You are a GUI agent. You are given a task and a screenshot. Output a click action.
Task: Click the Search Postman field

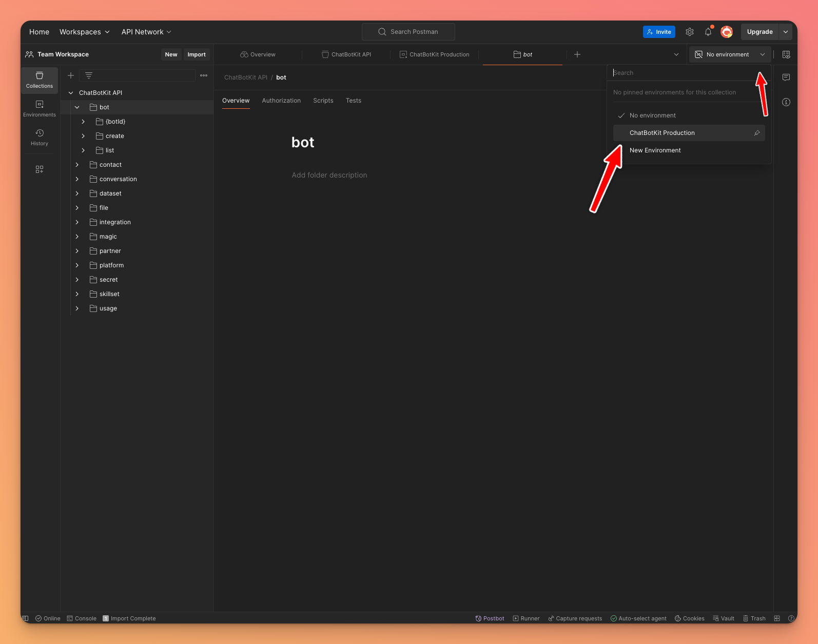[x=408, y=32]
